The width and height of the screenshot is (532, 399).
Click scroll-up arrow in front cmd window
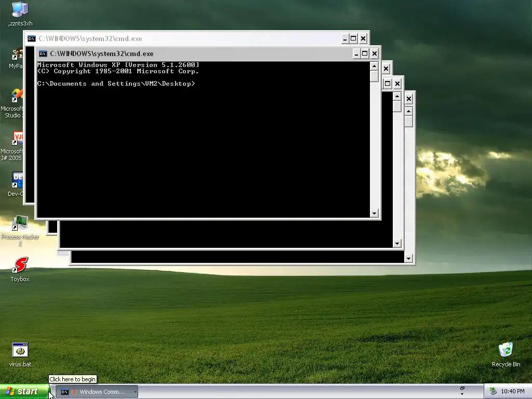point(374,66)
